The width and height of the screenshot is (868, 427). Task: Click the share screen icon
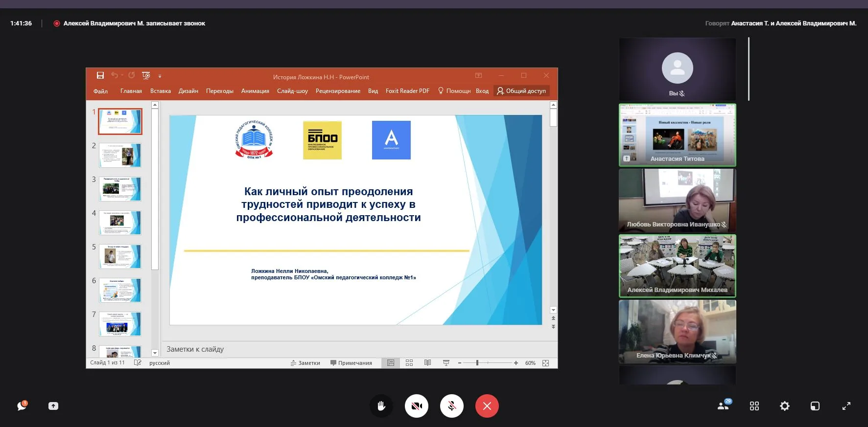pyautogui.click(x=53, y=406)
